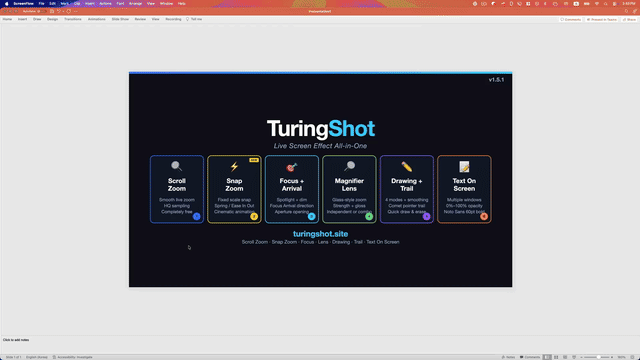This screenshot has width=640, height=360.
Task: Open the ScreenFlow application menu
Action: (23, 4)
